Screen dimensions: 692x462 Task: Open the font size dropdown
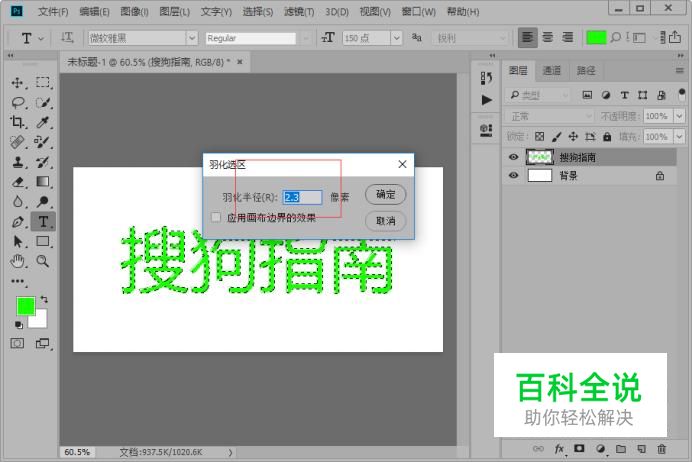tap(396, 38)
